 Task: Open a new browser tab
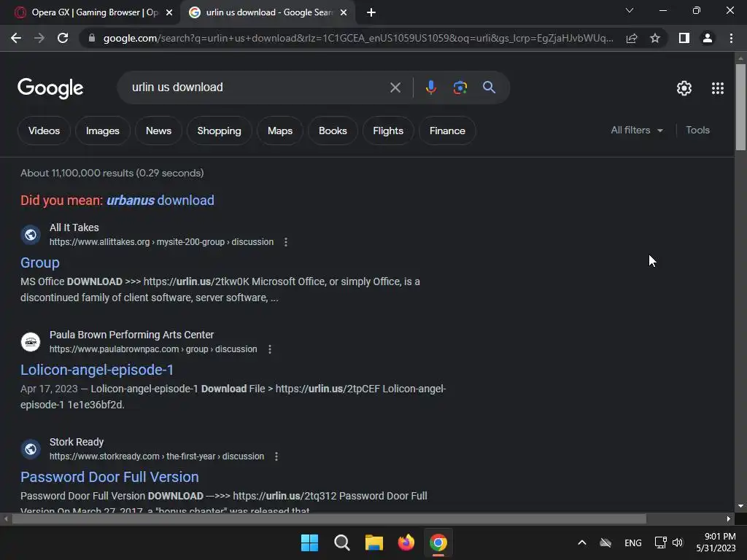click(x=371, y=13)
